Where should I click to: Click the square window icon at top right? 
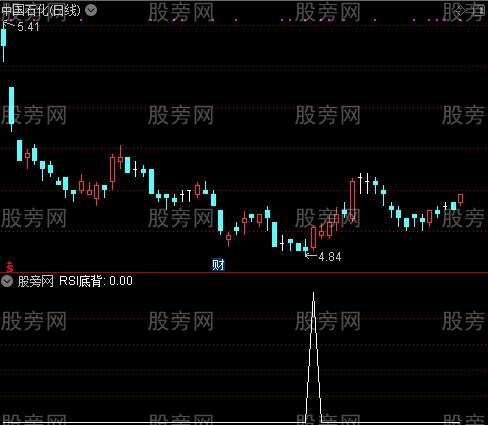[x=479, y=10]
